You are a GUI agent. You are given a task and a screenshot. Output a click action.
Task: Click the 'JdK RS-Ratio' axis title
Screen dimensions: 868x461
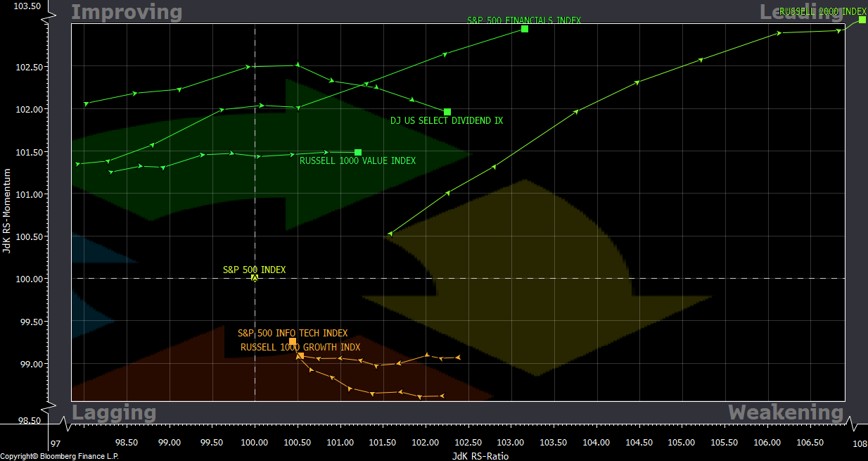click(481, 456)
